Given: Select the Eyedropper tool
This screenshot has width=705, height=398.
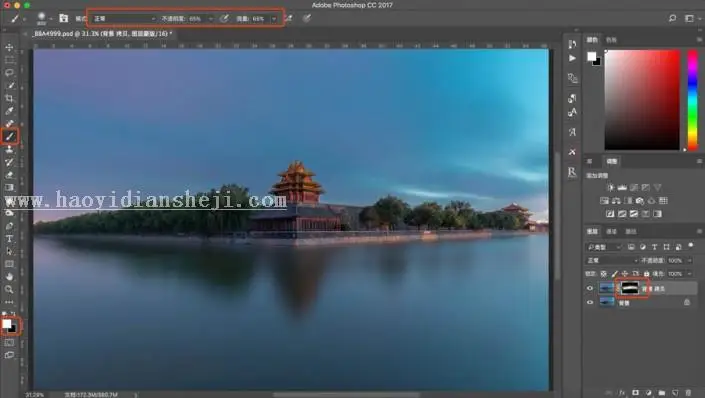Looking at the screenshot, I should pos(9,111).
